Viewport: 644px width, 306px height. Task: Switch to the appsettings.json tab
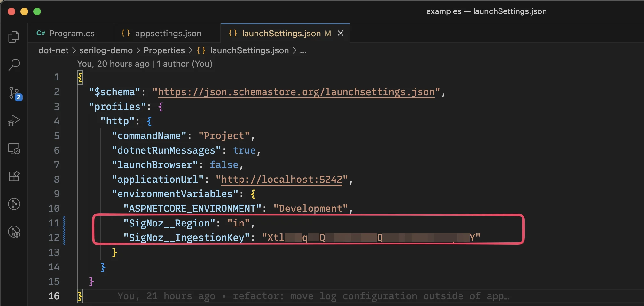[x=168, y=34]
